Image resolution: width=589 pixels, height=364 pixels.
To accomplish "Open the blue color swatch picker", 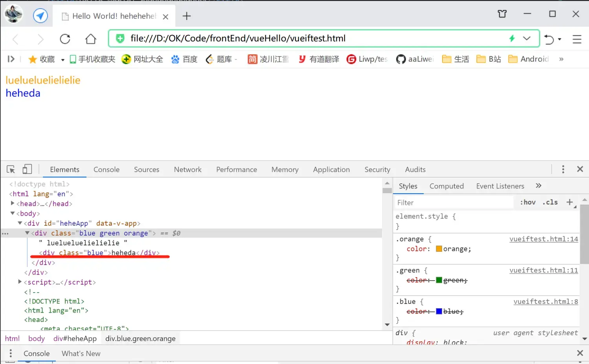I will (439, 311).
